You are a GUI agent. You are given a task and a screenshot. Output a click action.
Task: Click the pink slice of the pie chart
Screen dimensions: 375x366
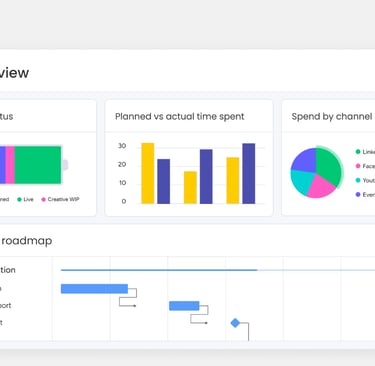321,187
